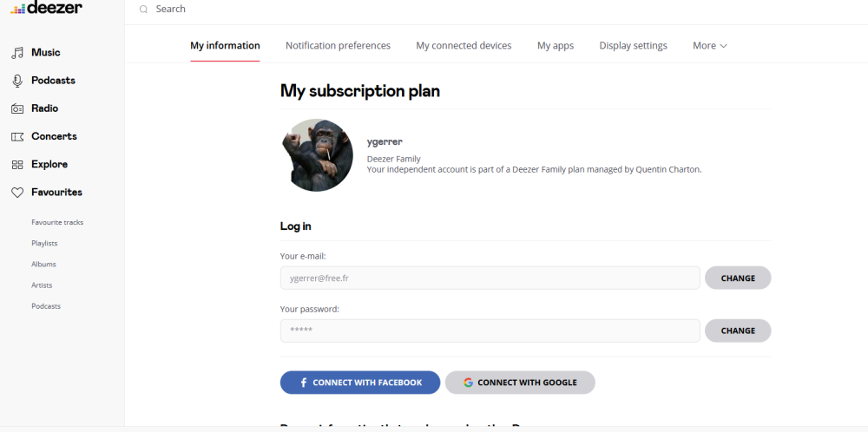Open Display settings tab
The width and height of the screenshot is (868, 432).
coord(633,46)
